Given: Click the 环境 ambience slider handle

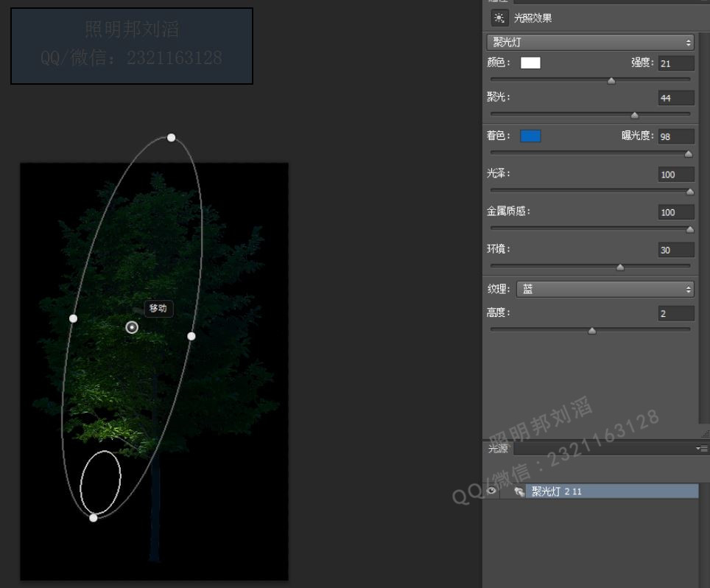Looking at the screenshot, I should tap(619, 267).
